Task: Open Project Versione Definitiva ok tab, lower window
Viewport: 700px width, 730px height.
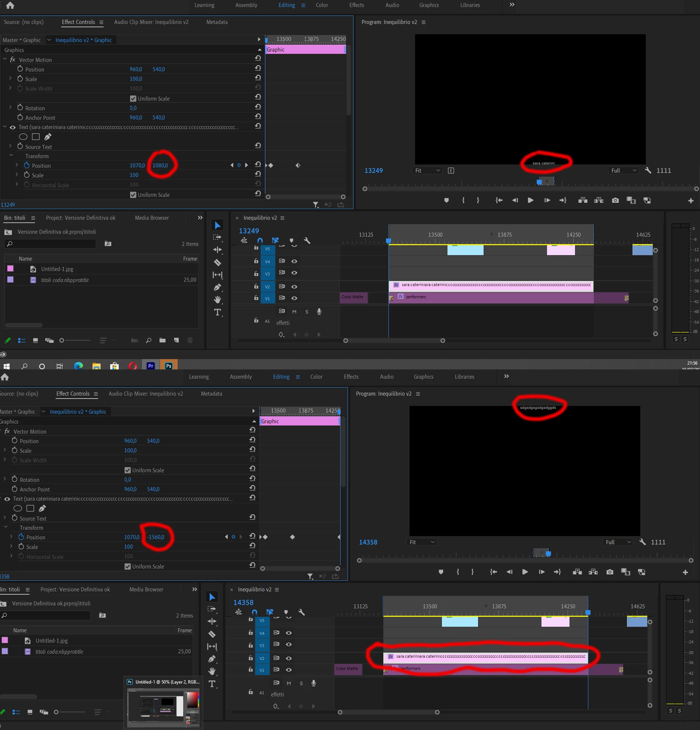Action: tap(75, 590)
